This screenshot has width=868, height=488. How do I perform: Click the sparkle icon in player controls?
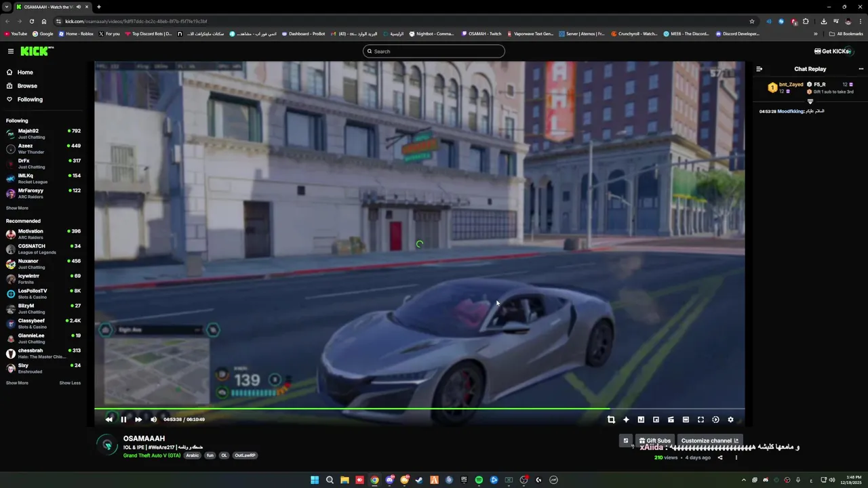coord(626,420)
